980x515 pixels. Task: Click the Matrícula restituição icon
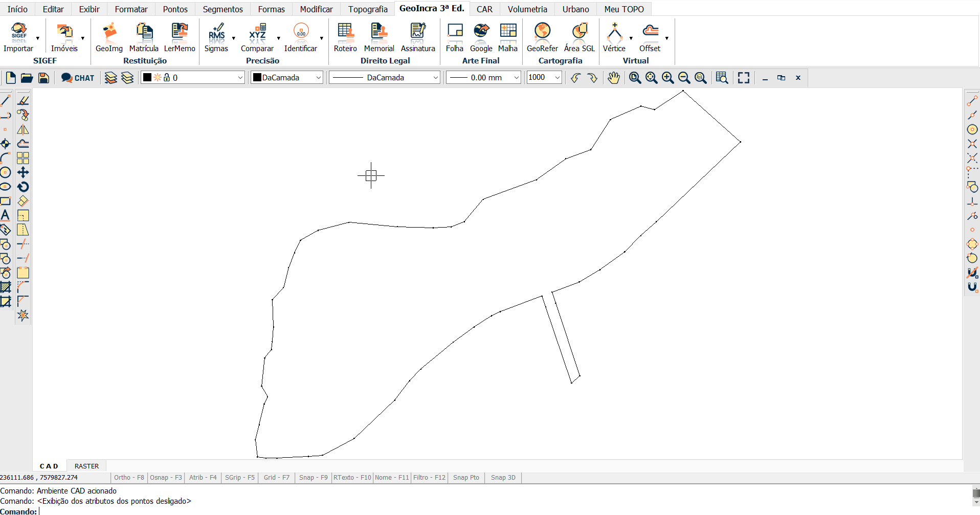144,37
